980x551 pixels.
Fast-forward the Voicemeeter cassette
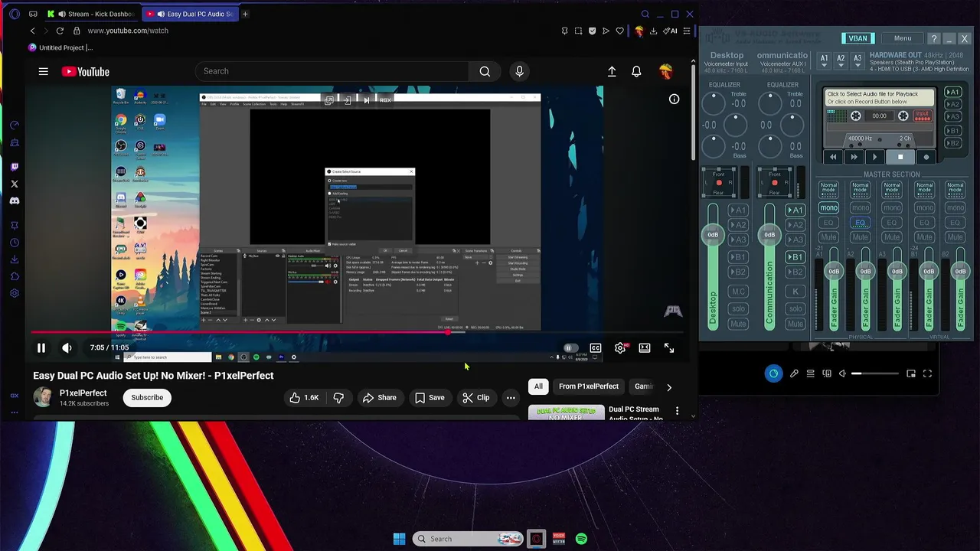click(x=854, y=157)
